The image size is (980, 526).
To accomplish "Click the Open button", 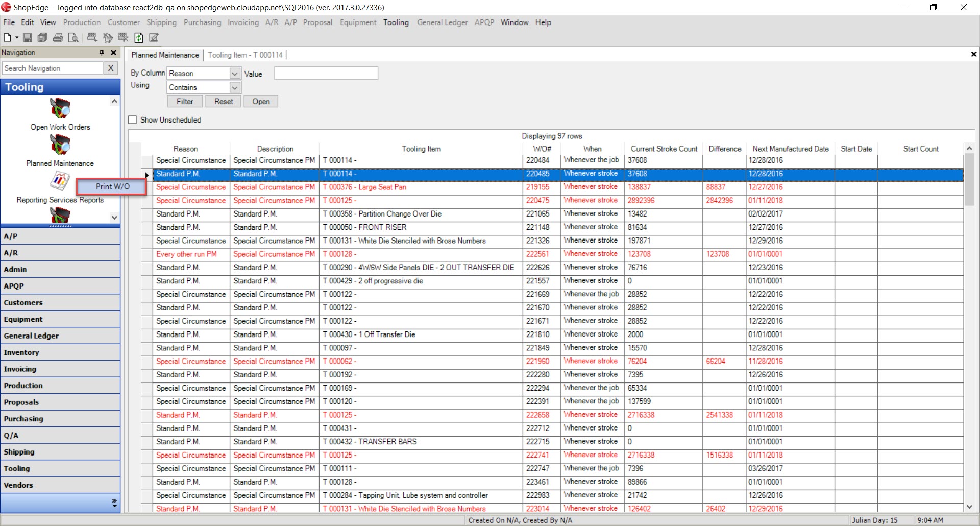I will point(261,102).
